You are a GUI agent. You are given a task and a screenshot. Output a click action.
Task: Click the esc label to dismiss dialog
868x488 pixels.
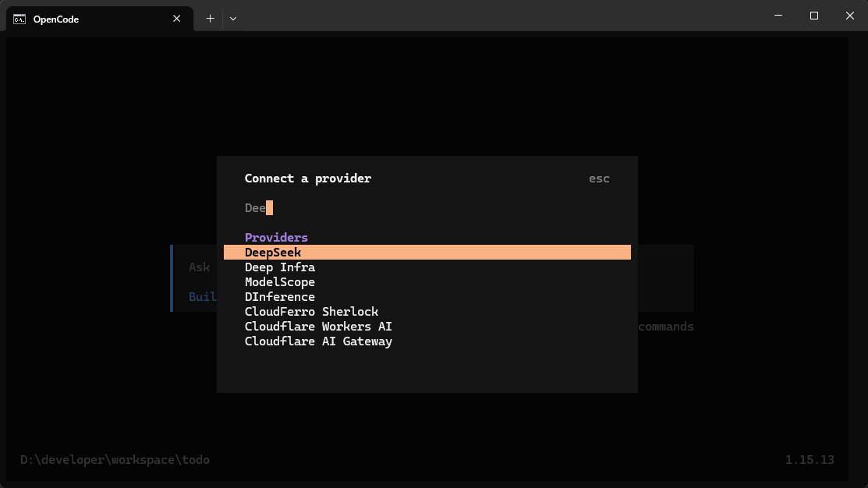599,179
